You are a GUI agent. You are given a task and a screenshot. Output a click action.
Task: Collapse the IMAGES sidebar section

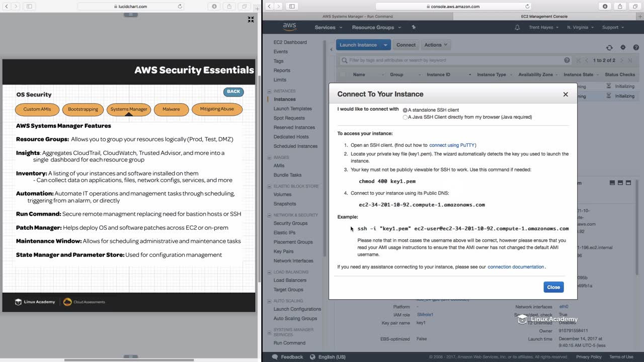(270, 157)
